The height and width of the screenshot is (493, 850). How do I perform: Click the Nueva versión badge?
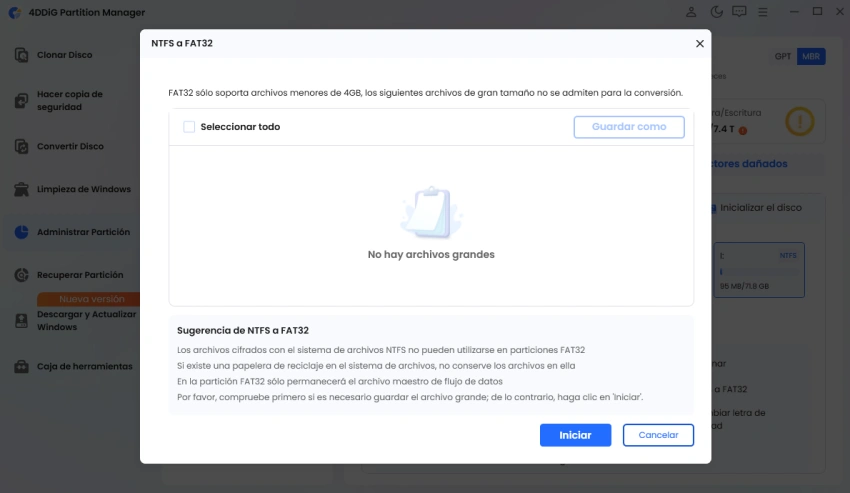click(89, 299)
